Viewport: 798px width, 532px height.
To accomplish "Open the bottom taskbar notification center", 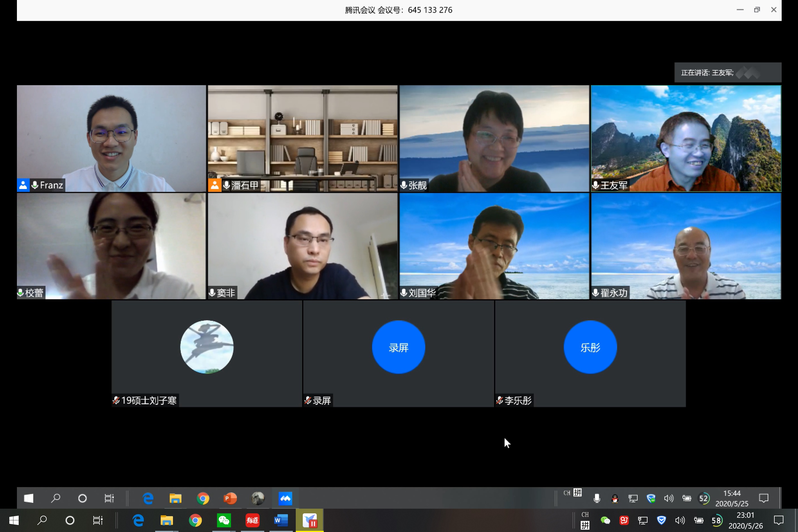I will [x=778, y=520].
